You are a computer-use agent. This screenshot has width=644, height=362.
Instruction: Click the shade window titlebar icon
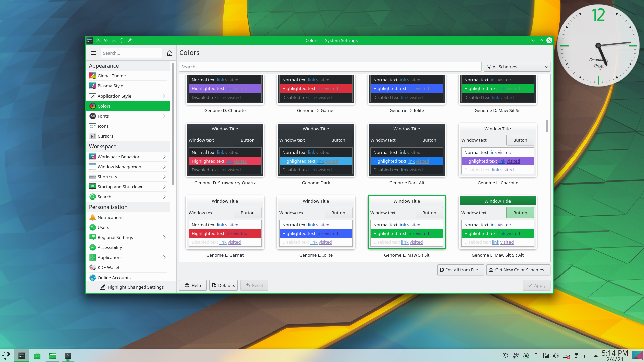pyautogui.click(x=114, y=40)
